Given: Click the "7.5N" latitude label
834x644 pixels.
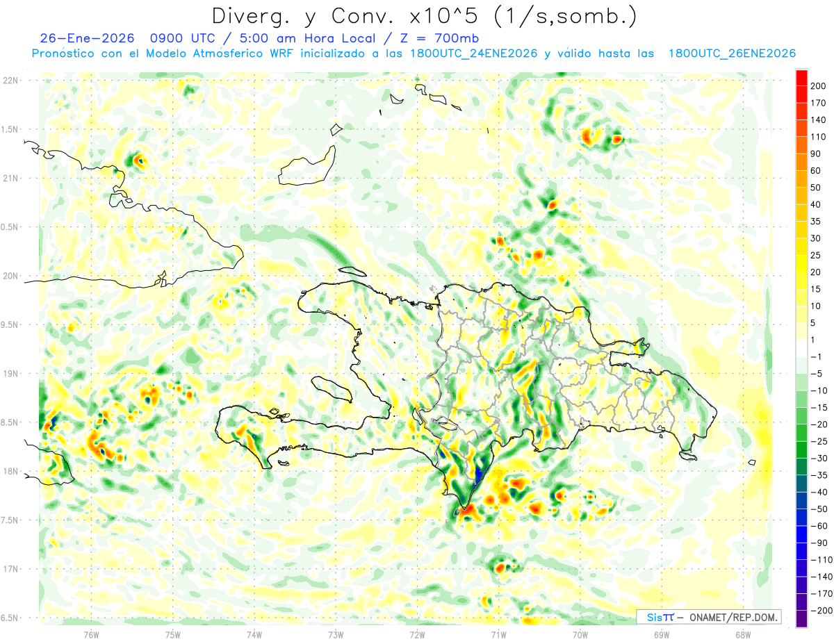Looking at the screenshot, I should pos(10,520).
